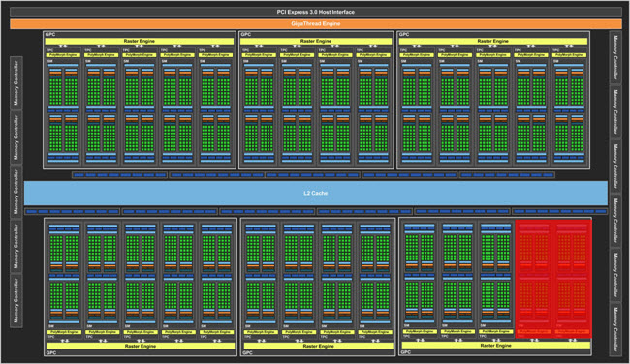Select first PolyMorph Engine in top-left GPC
Viewport: 630px width, 364px height.
(x=63, y=55)
